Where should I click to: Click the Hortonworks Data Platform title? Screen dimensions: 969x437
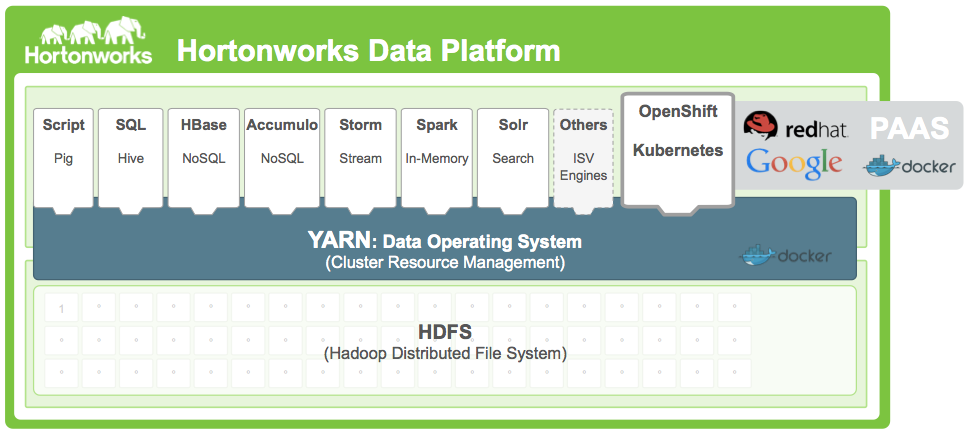368,50
